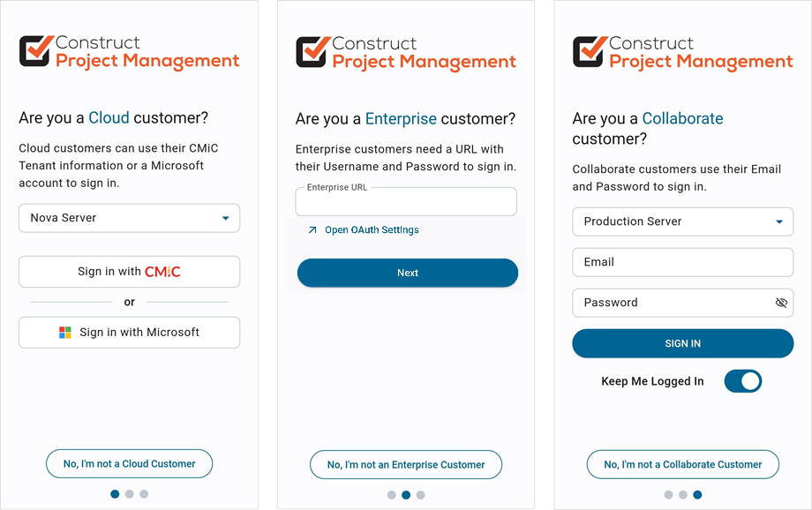812x510 pixels.
Task: Select the first page dot on Enterprise screen
Action: 392,495
